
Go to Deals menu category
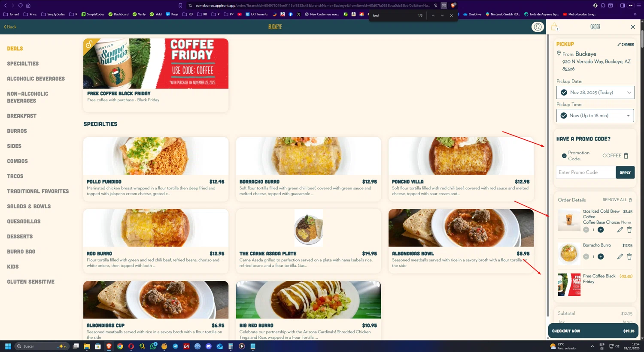click(15, 48)
